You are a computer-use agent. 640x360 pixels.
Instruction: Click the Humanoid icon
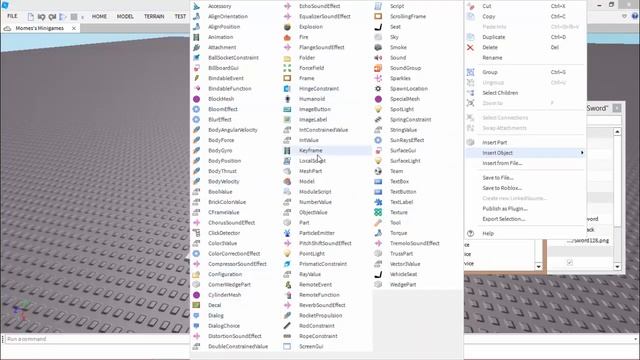coord(287,99)
